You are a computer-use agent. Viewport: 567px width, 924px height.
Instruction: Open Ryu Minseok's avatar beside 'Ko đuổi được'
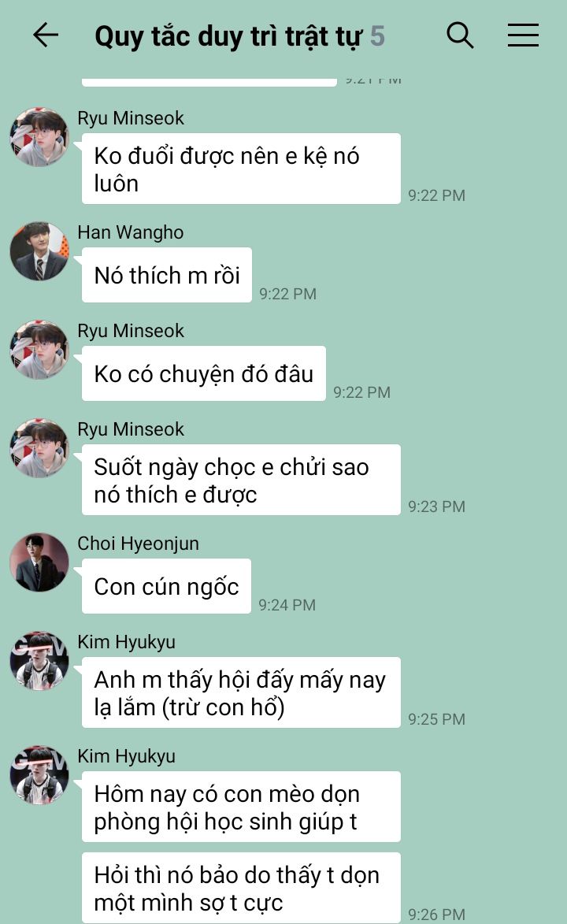(x=39, y=137)
